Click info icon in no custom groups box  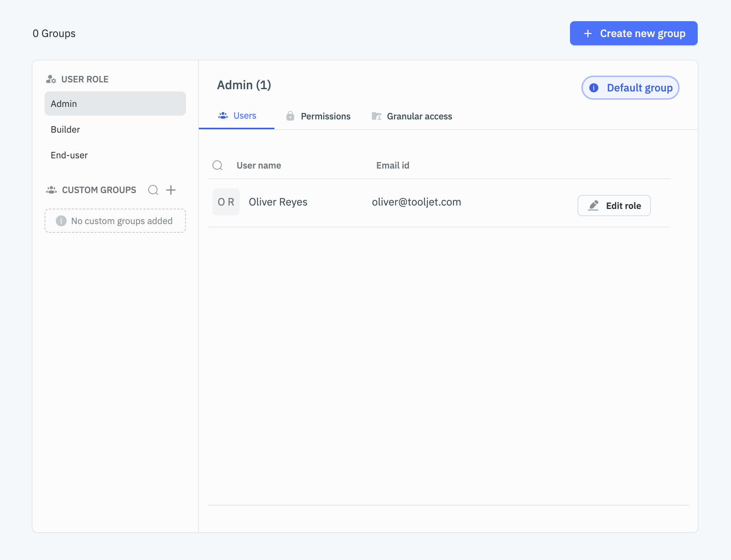[x=61, y=221]
